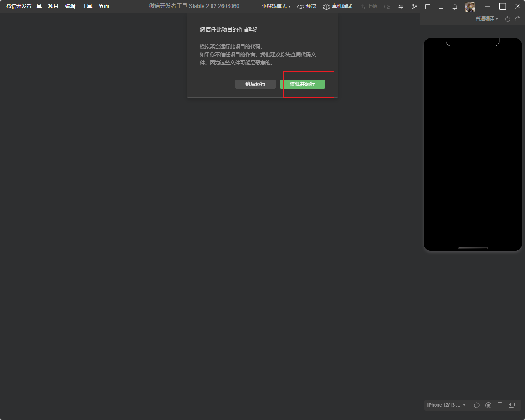Open the 界面 menu
The width and height of the screenshot is (525, 420).
[x=104, y=6]
